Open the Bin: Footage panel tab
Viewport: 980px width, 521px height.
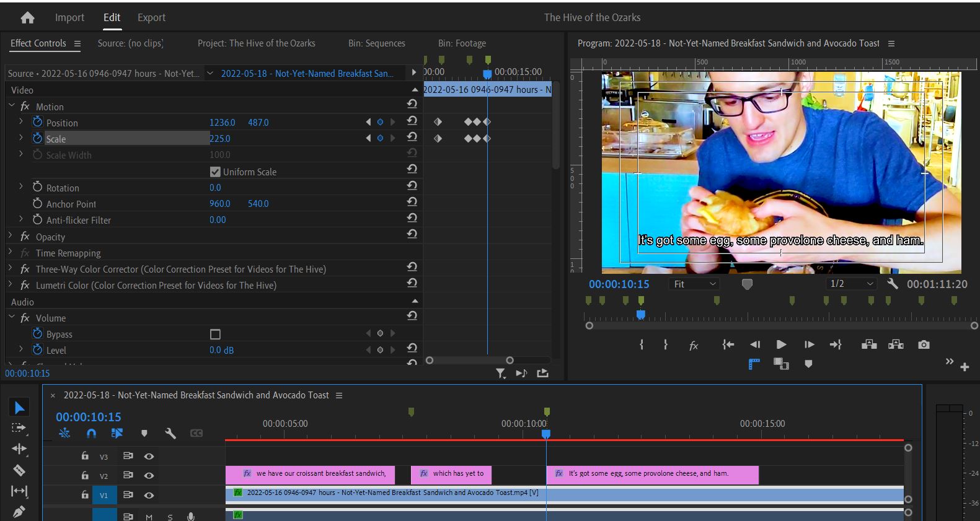coord(462,43)
